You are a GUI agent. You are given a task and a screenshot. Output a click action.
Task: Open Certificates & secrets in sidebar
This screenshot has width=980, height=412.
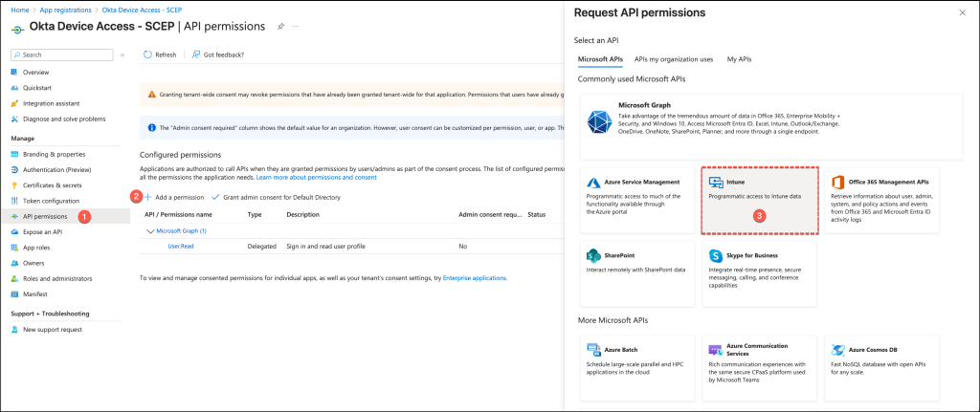[x=55, y=184]
